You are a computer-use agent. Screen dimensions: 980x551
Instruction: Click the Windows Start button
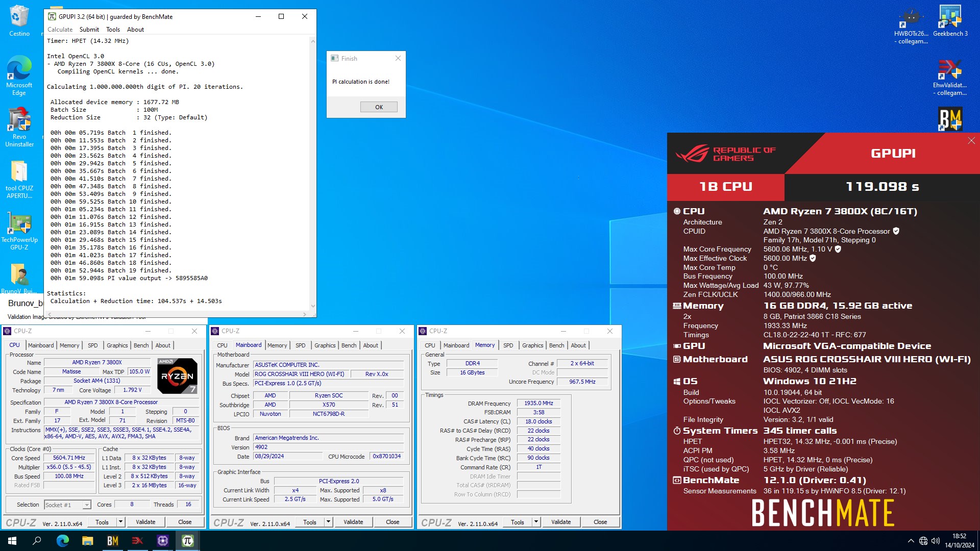(x=12, y=541)
